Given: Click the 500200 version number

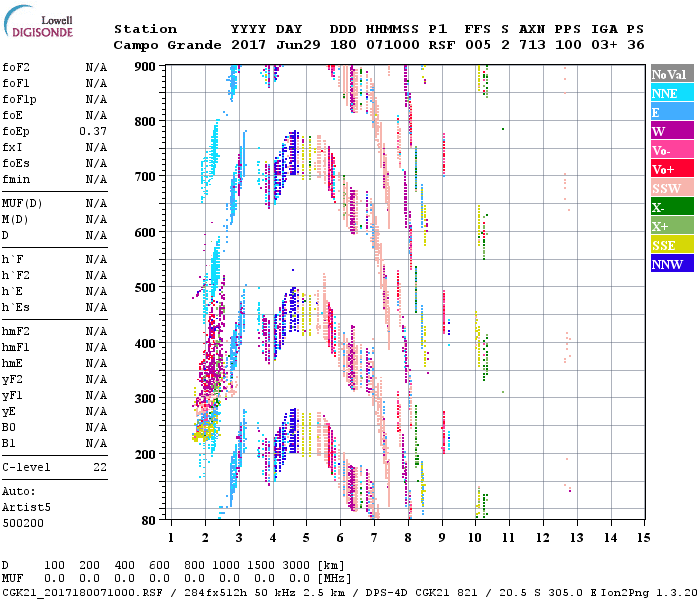Looking at the screenshot, I should coord(23,524).
